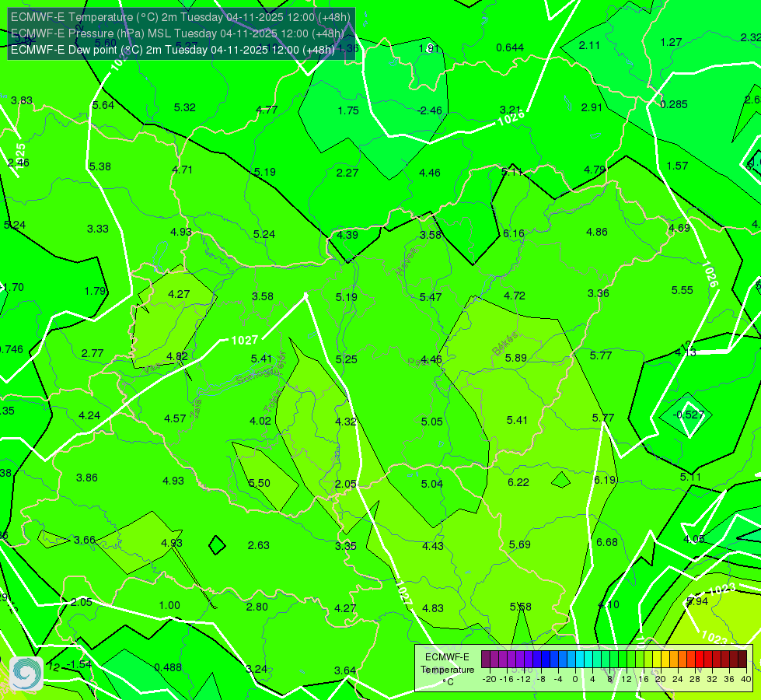Click the value 0.644 near the top
This screenshot has height=700, width=761.
click(510, 47)
